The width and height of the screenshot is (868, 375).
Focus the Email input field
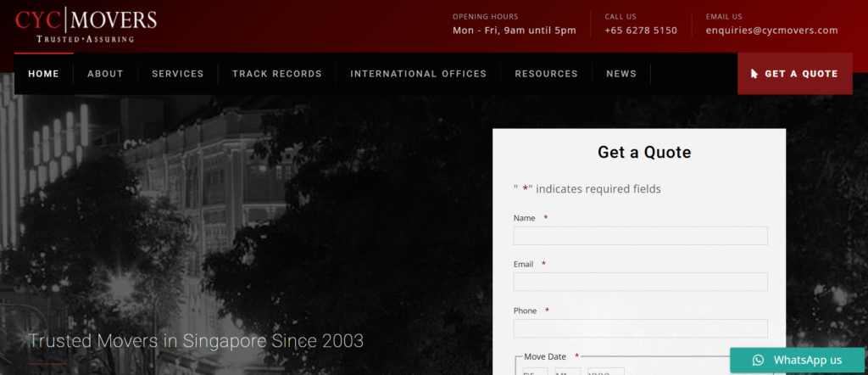coord(641,282)
